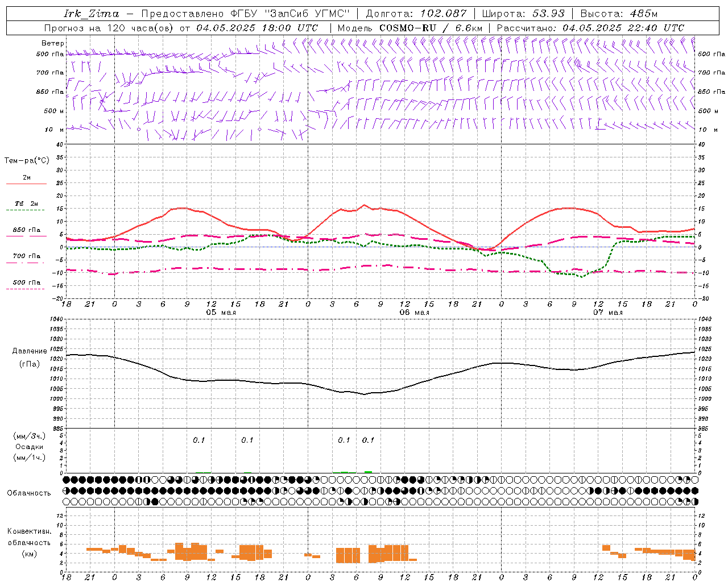728x582 pixels.
Task: Click the 'Модель COSMO-RU / 6.6км' label
Action: 410,28
